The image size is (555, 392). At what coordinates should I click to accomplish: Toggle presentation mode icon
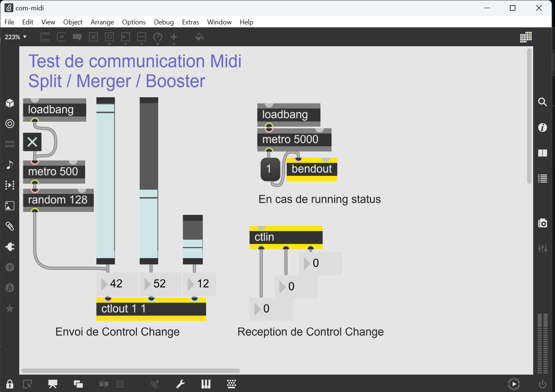click(x=53, y=384)
